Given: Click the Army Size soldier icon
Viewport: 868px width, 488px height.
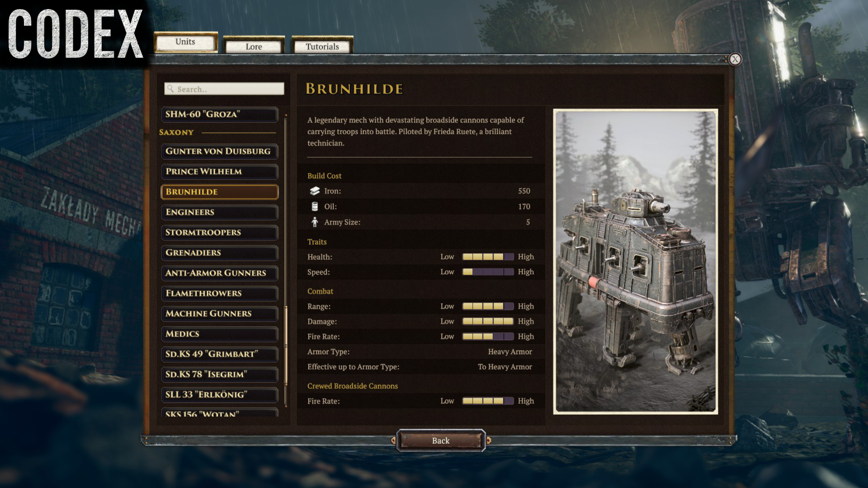Looking at the screenshot, I should click(x=315, y=222).
